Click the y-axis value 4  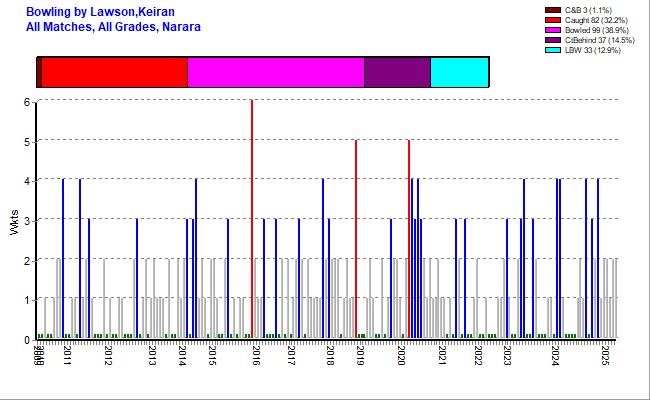pyautogui.click(x=27, y=181)
